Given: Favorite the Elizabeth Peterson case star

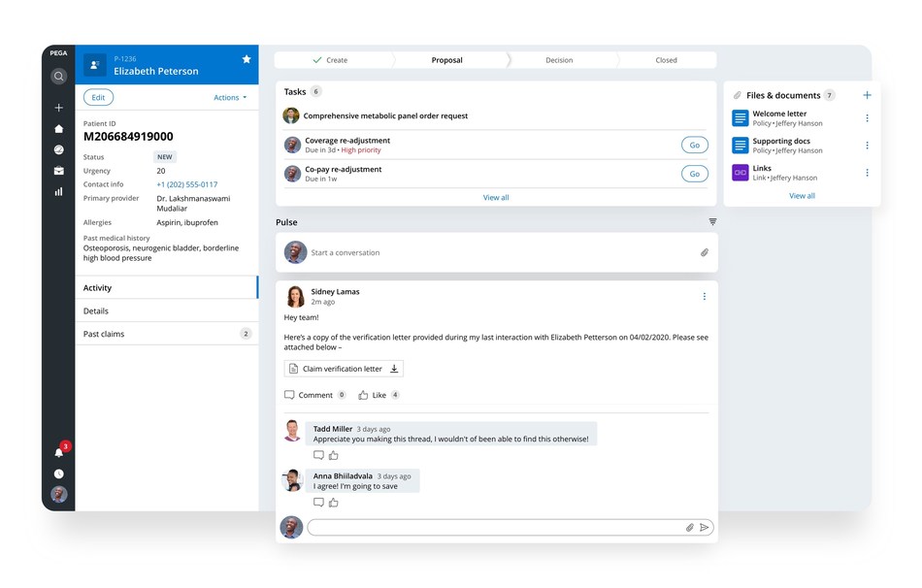Looking at the screenshot, I should (247, 59).
